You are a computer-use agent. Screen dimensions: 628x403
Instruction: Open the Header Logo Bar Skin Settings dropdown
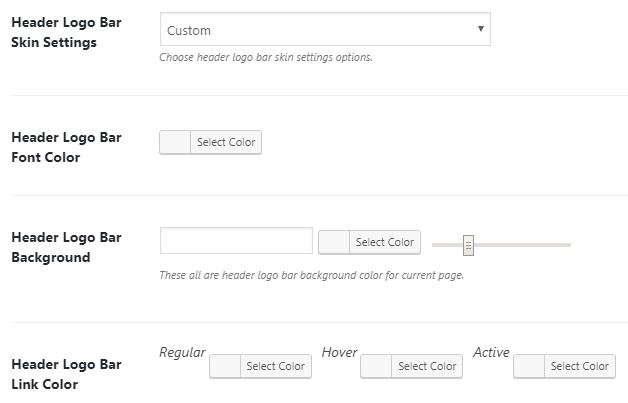pyautogui.click(x=324, y=30)
